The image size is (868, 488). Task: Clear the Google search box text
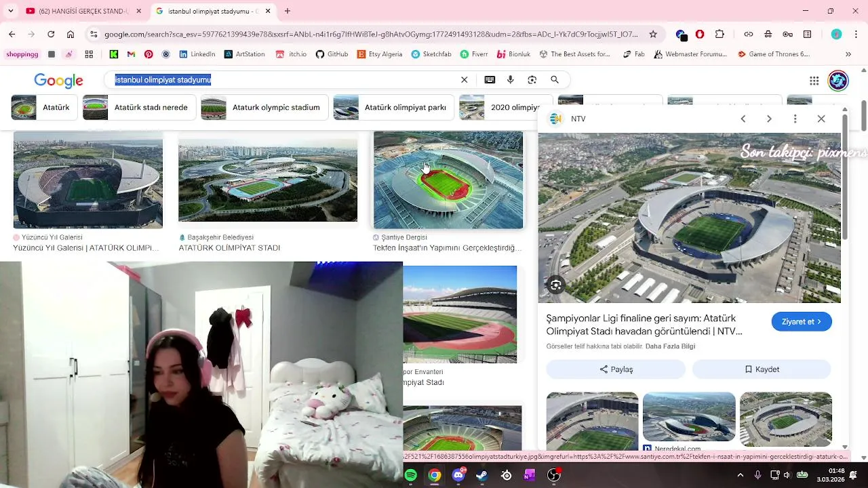coord(465,80)
